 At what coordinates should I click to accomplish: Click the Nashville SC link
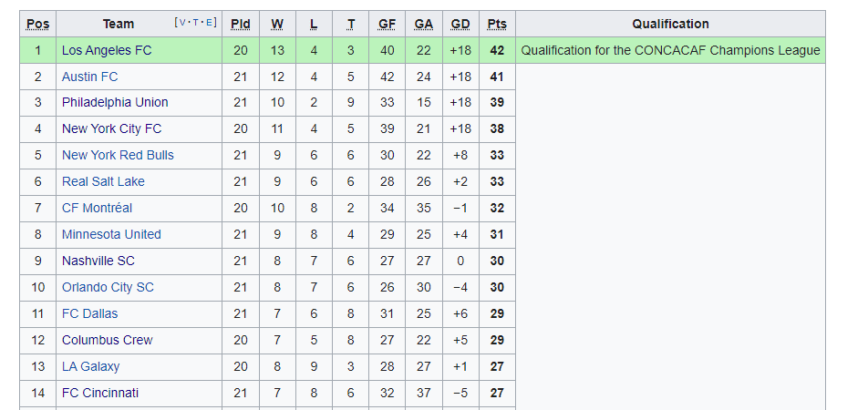coord(98,261)
